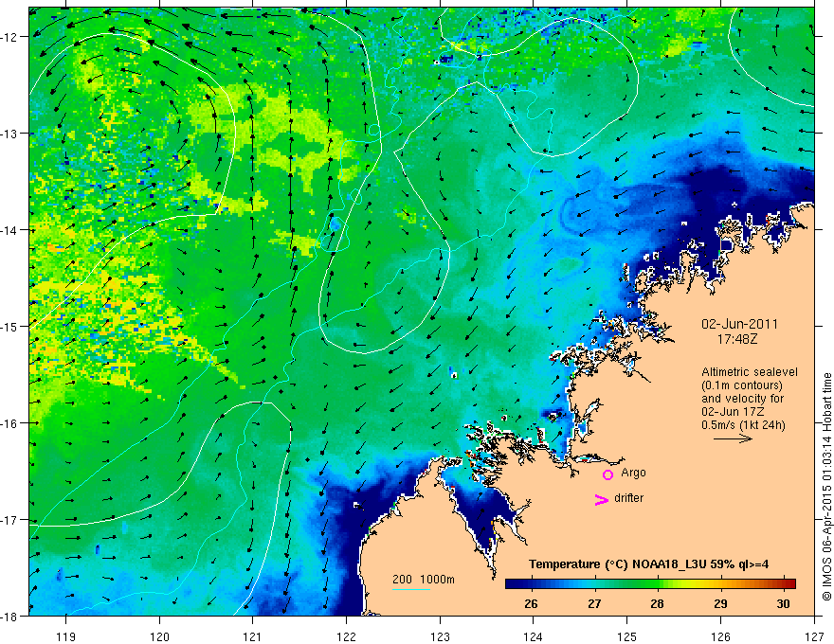Click the -18 latitude axis label
Image resolution: width=834 pixels, height=644 pixels.
pos(9,616)
